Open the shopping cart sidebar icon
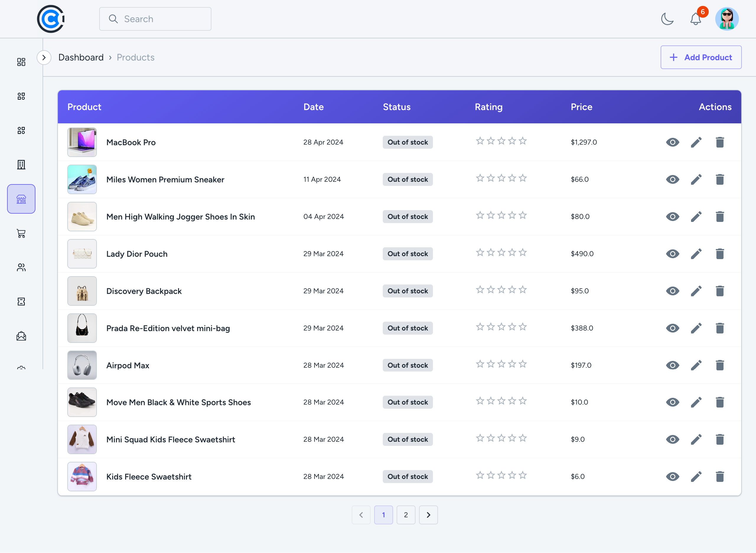Image resolution: width=756 pixels, height=553 pixels. click(x=21, y=233)
